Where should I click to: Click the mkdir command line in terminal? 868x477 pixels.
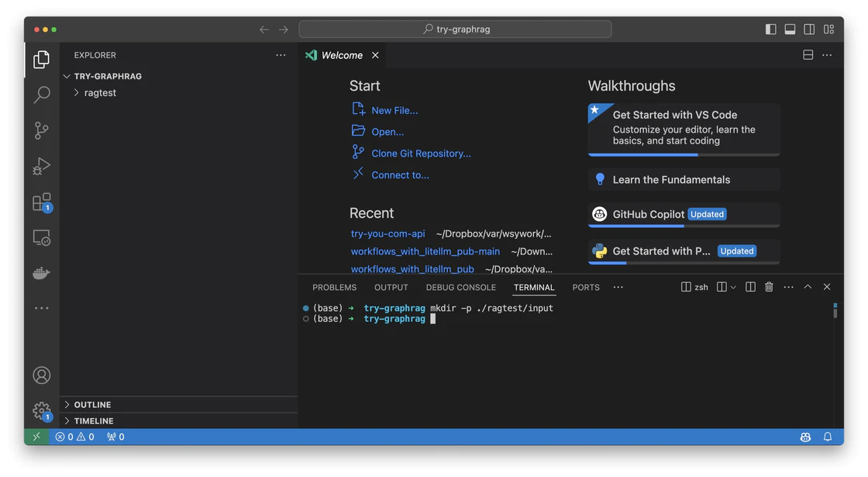tap(491, 308)
